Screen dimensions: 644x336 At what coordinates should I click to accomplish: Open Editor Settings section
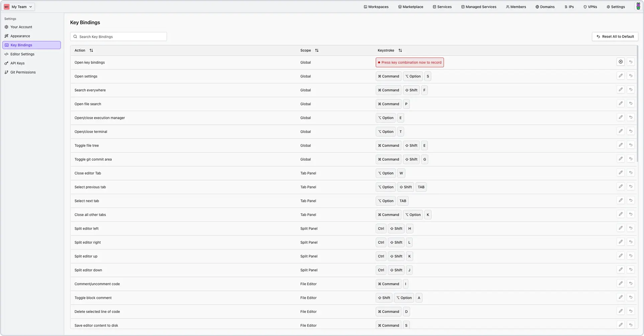click(22, 54)
